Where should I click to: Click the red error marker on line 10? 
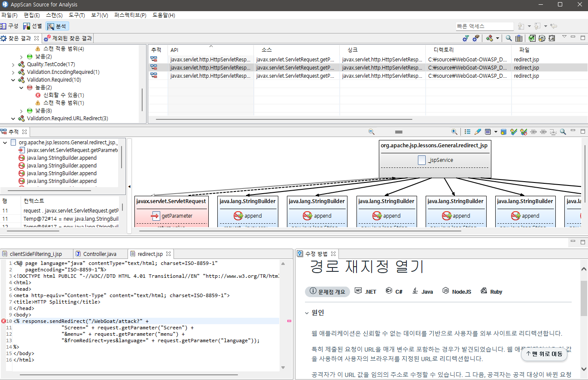[3, 321]
